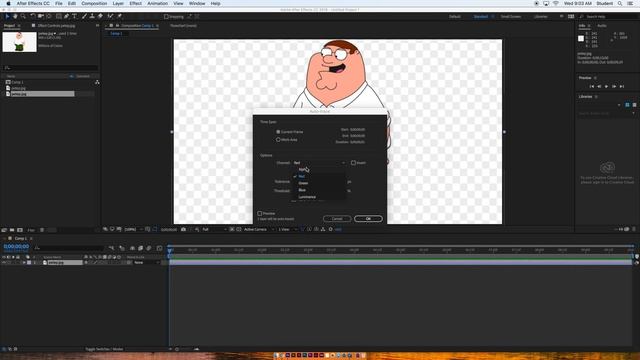Click the Wi-Fi status icon
This screenshot has width=640, height=360.
(556, 3)
